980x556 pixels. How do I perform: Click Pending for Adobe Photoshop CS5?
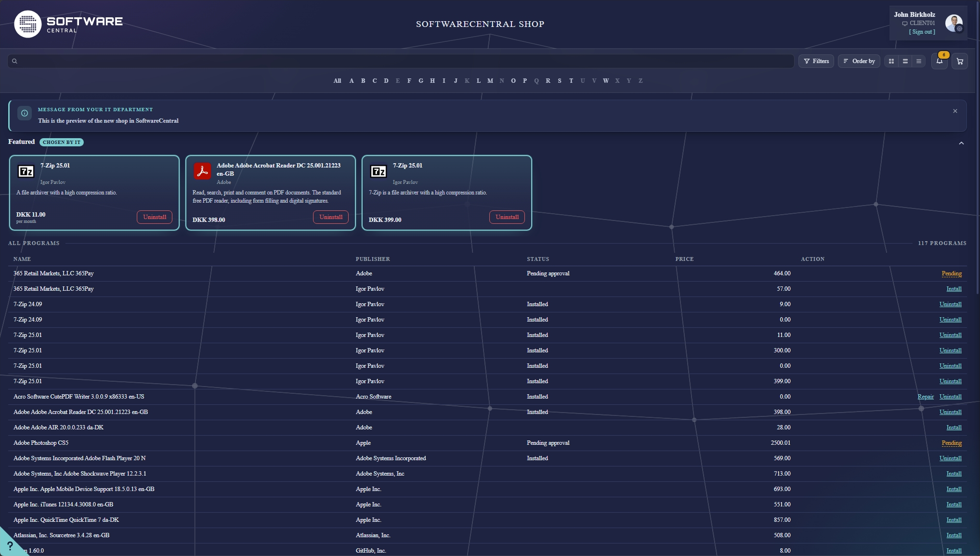(x=952, y=443)
